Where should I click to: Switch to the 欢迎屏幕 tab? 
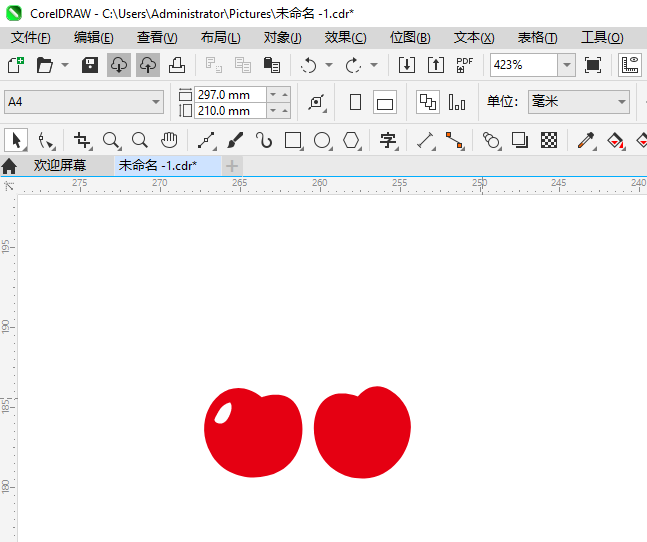click(60, 166)
